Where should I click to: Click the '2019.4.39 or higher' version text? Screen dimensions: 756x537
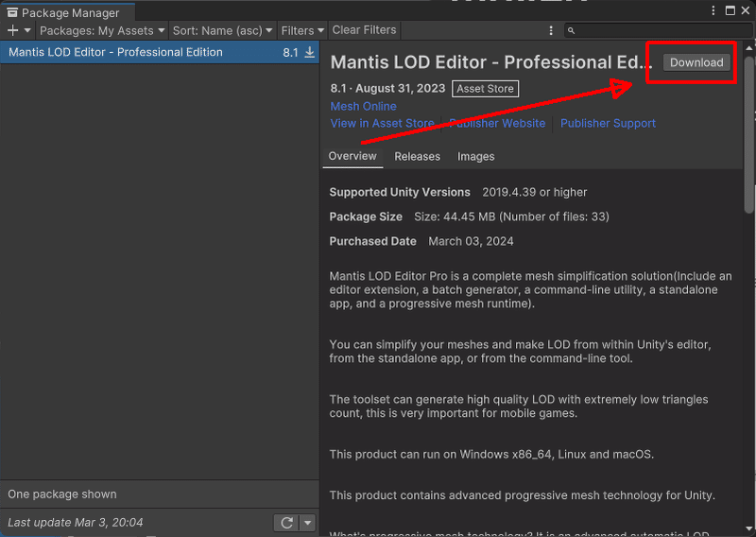(534, 192)
